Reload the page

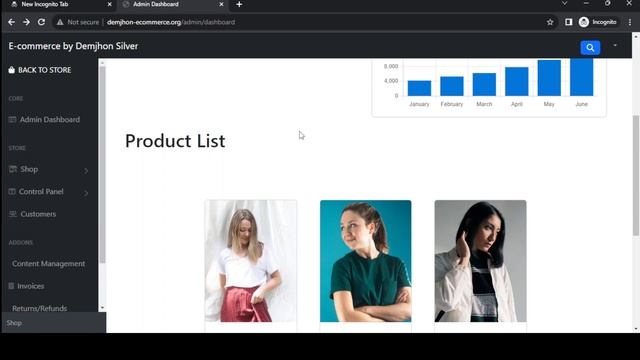(41, 22)
